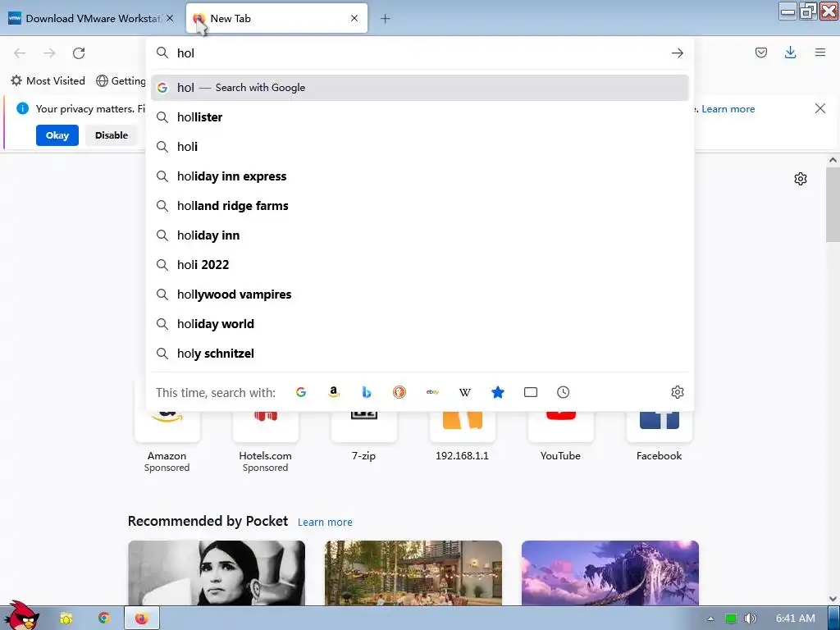Open search settings gear in dropdown
Screen dimensions: 840x630
(677, 392)
